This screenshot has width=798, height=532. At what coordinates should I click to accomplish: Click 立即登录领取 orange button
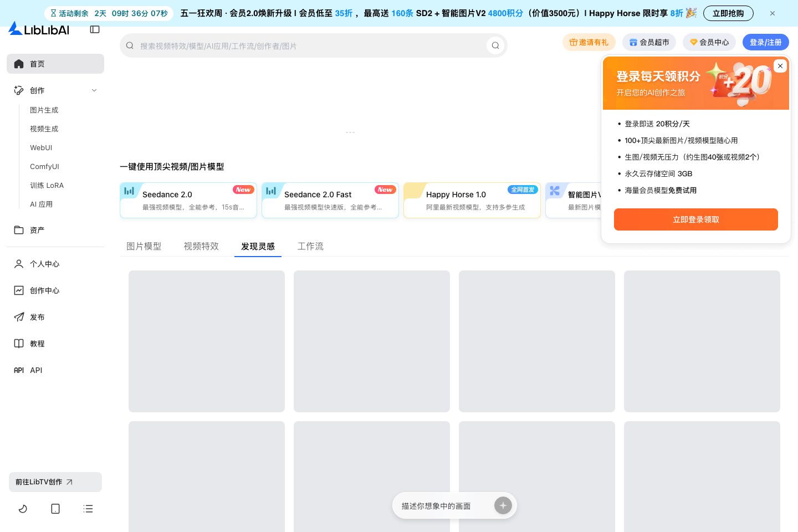point(696,219)
